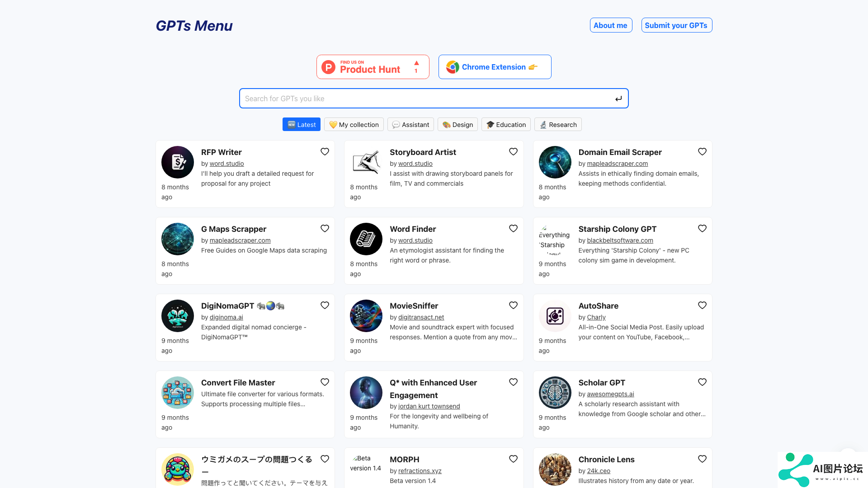
Task: Open the Chrome Extension link
Action: pyautogui.click(x=495, y=67)
